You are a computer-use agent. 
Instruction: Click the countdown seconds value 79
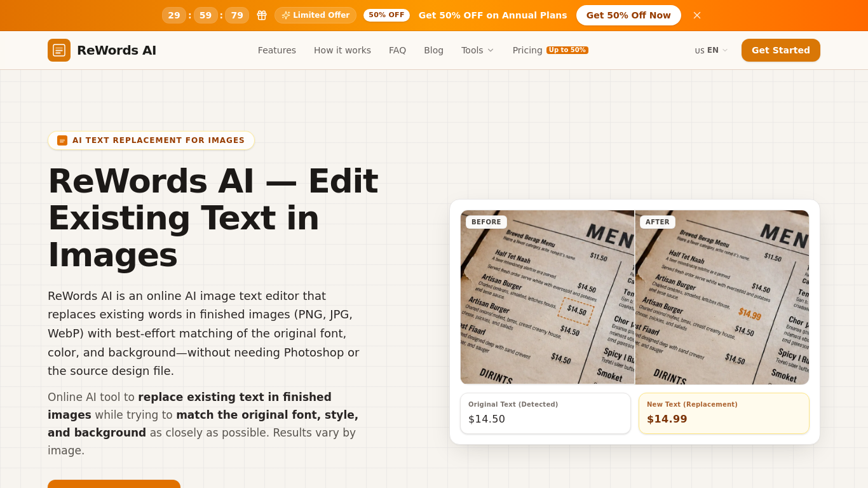pyautogui.click(x=237, y=15)
